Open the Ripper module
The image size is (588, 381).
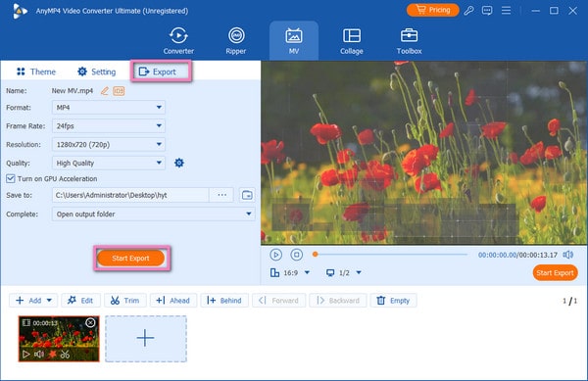[x=236, y=40]
